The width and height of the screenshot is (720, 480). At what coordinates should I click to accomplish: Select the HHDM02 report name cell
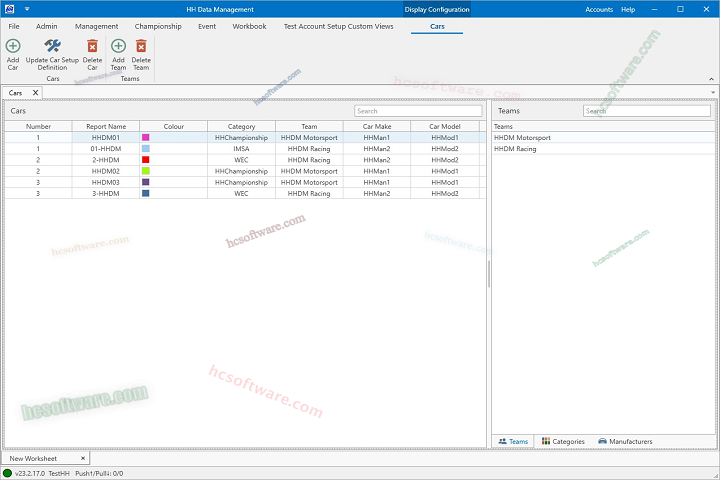pos(106,171)
